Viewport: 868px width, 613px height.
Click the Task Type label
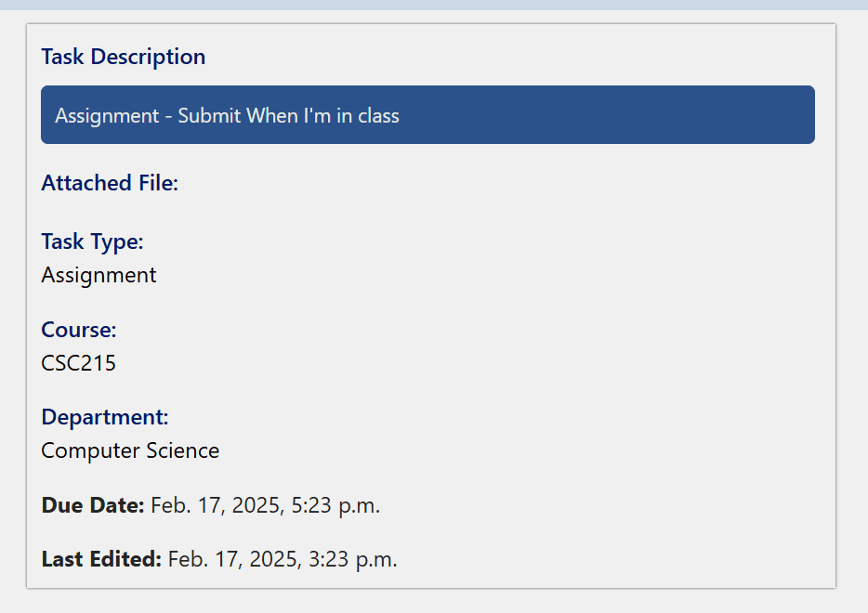pos(92,242)
